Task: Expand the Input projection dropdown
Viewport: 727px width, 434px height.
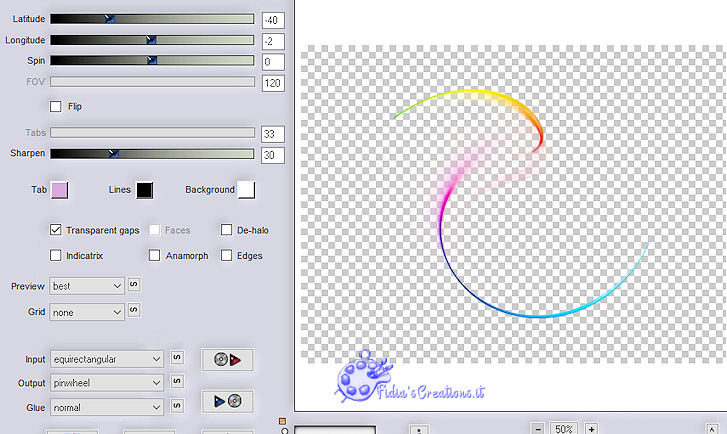Action: pyautogui.click(x=106, y=358)
